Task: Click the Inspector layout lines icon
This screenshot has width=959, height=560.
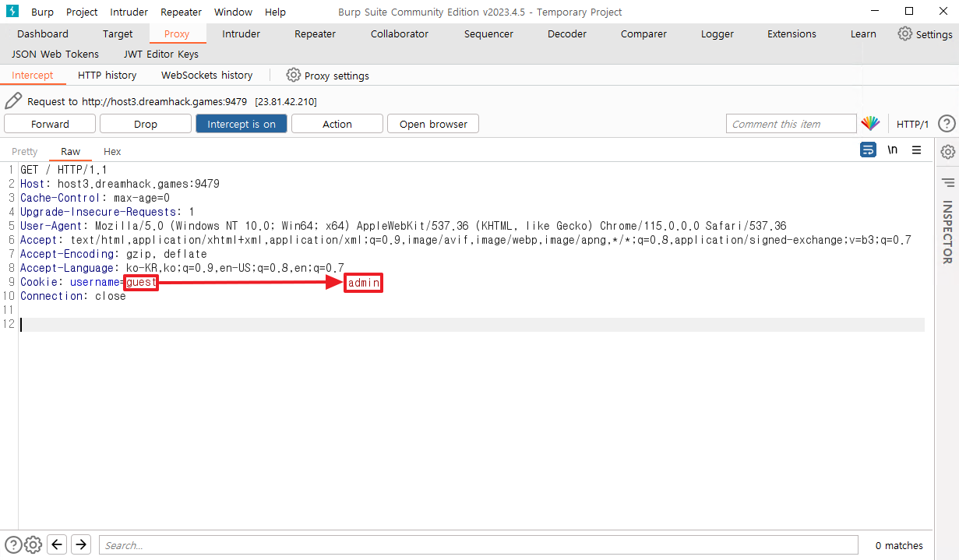Action: [x=947, y=183]
